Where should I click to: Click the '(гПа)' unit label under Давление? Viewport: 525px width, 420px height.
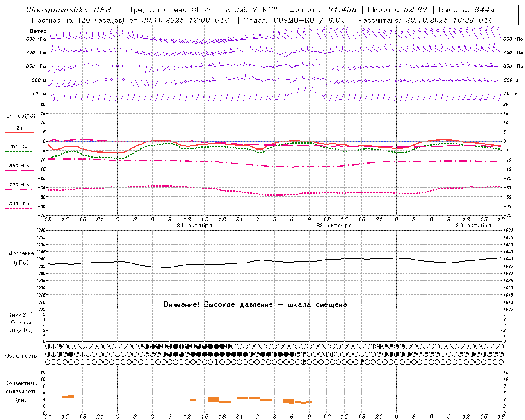click(21, 263)
